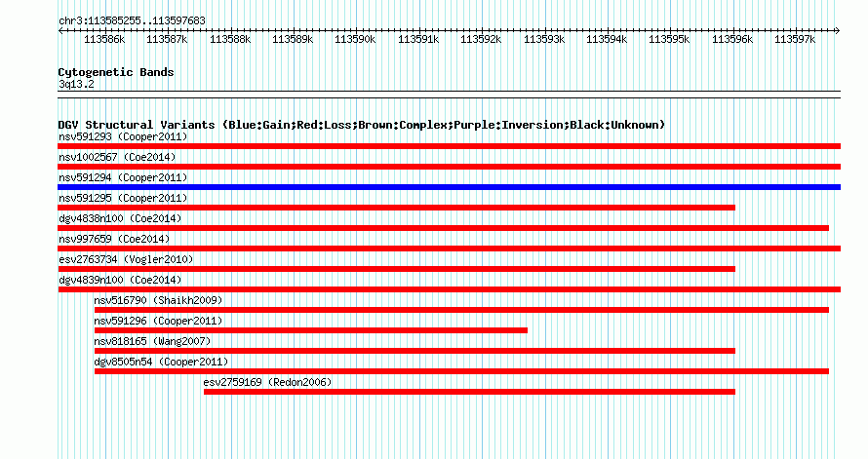This screenshot has width=868, height=459.
Task: Open the dgv4838n100 (Coe2014) label
Action: [x=120, y=218]
